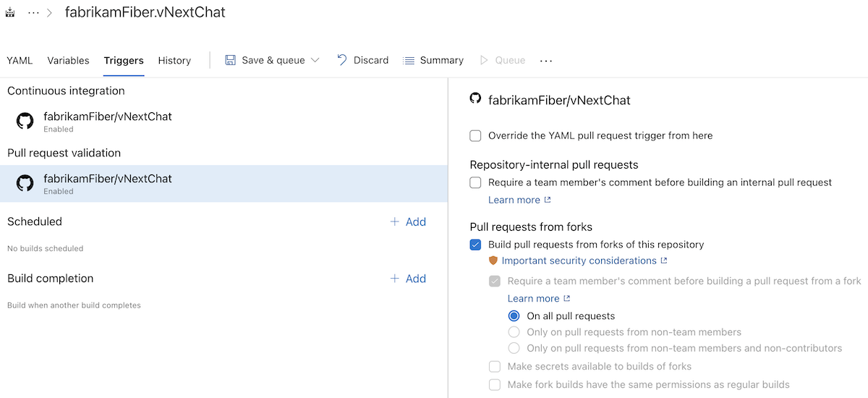The width and height of the screenshot is (868, 398).
Task: Click the plus icon next to Scheduled
Action: pos(395,221)
